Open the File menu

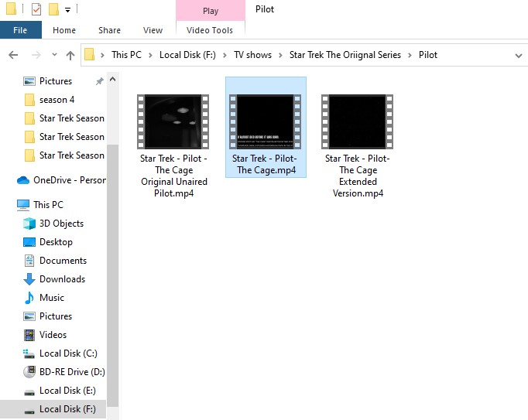pos(21,30)
